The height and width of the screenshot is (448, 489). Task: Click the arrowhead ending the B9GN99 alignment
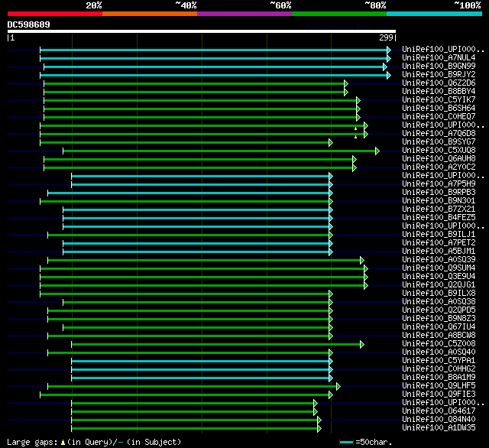385,67
